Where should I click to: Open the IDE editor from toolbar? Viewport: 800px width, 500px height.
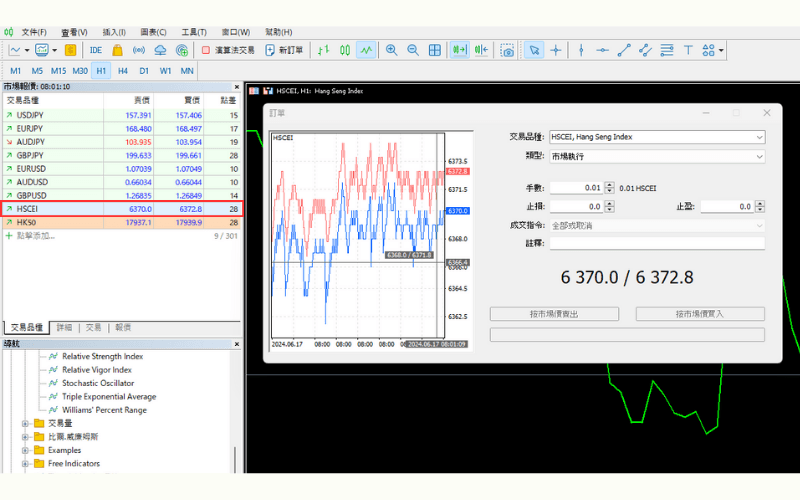pyautogui.click(x=96, y=50)
